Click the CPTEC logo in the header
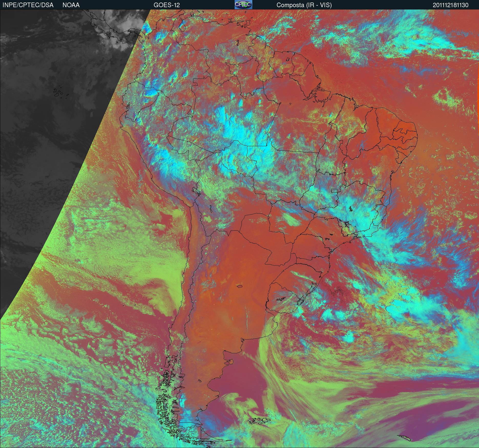Image resolution: width=479 pixels, height=448 pixels. point(243,5)
